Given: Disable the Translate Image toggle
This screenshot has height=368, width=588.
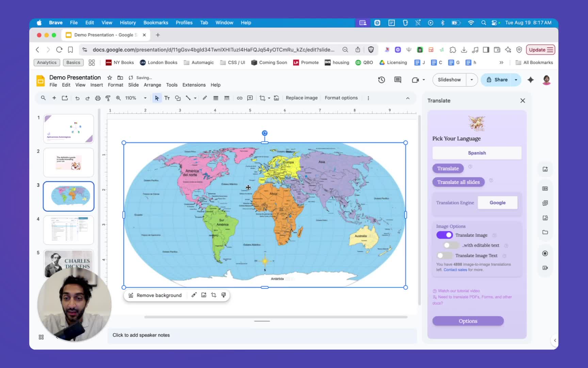Looking at the screenshot, I should [x=444, y=235].
